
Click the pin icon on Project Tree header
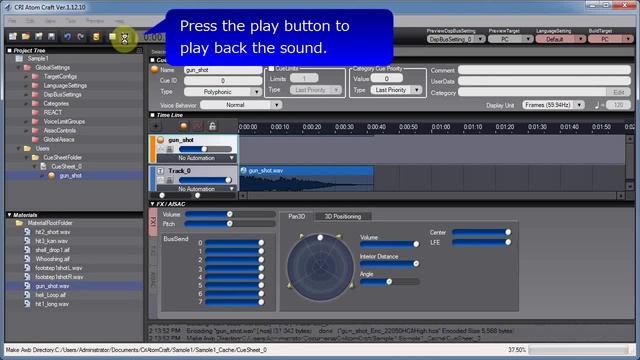pyautogui.click(x=139, y=51)
